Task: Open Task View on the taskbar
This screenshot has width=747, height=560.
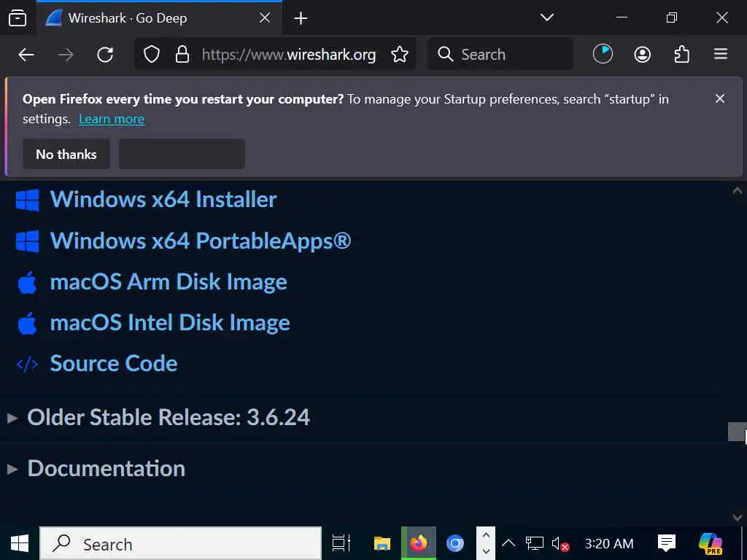Action: [341, 542]
